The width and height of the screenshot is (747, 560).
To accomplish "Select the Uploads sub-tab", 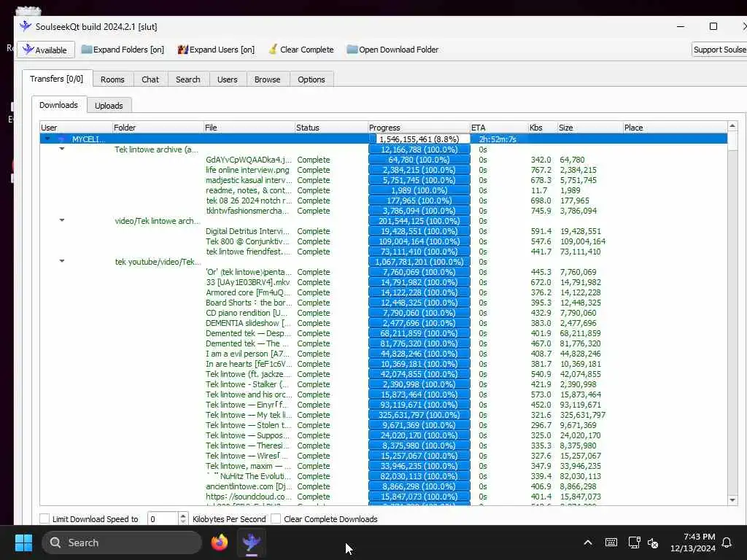I will tap(109, 106).
